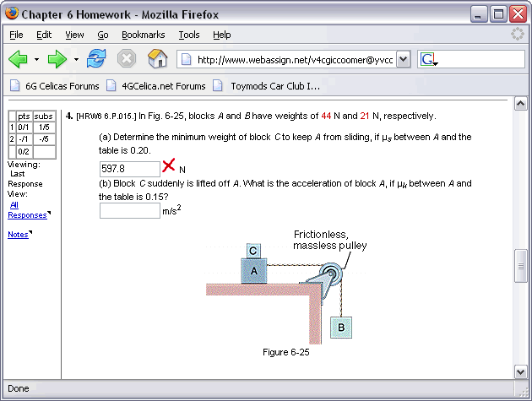
Task: Click the 'Frictionless, massless pulley' label
Action: [x=330, y=240]
